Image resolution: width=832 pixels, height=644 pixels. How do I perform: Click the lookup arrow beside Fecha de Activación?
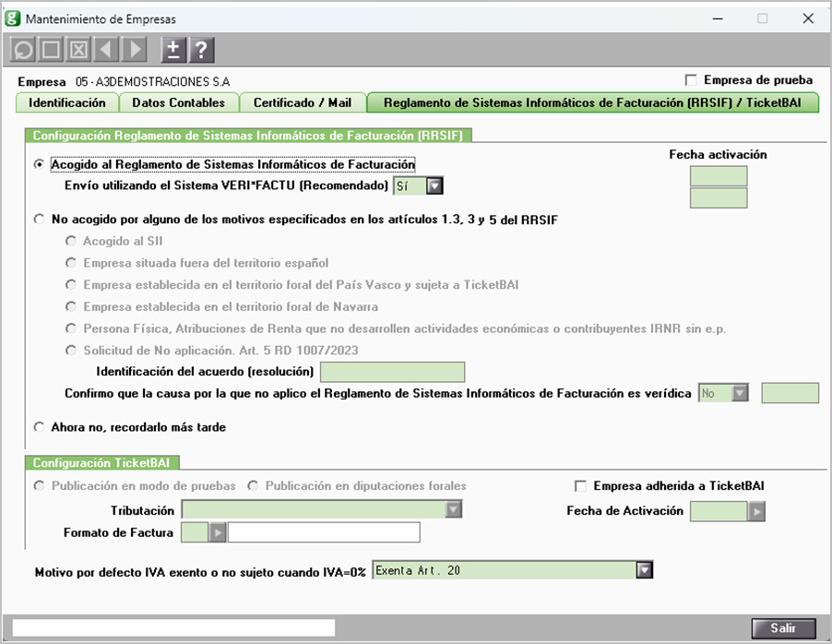(756, 511)
